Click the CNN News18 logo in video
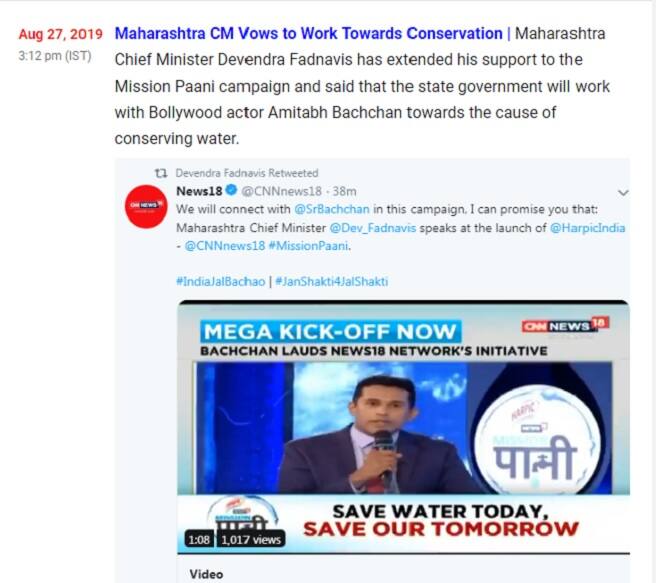 tap(565, 325)
